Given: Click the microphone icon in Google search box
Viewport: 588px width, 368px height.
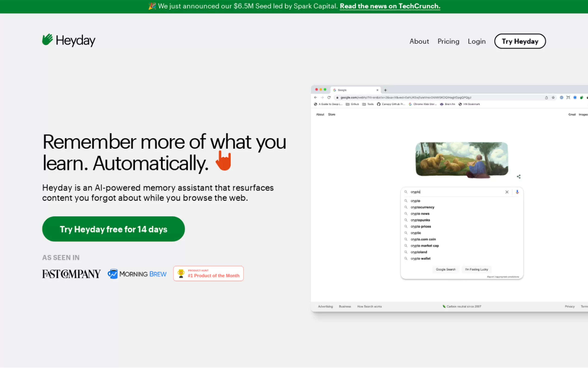Looking at the screenshot, I should (517, 192).
